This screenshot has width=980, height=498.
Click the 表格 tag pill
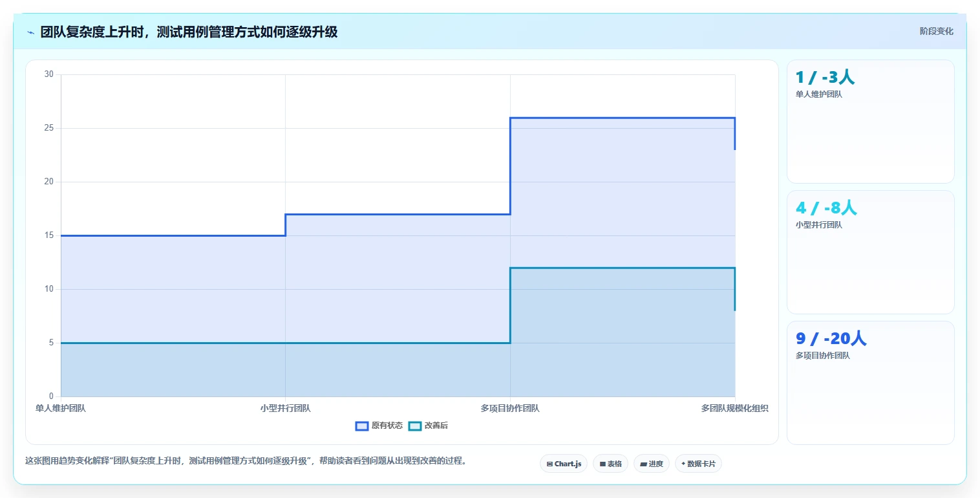610,464
